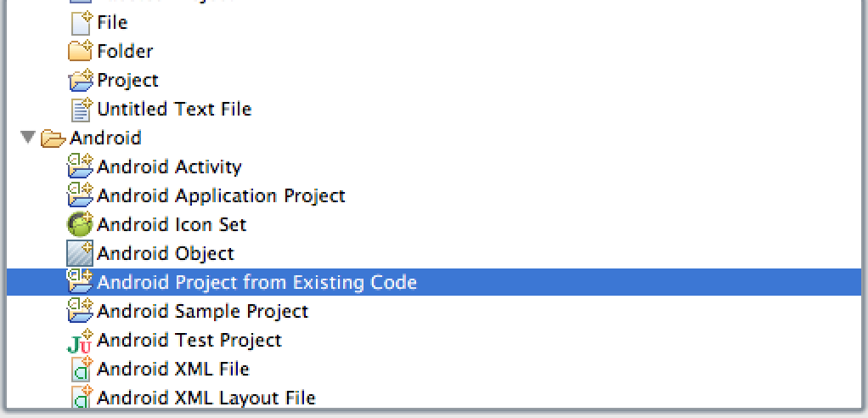This screenshot has width=868, height=418.
Task: Click the Android Test Project JUnit icon
Action: coord(81,340)
